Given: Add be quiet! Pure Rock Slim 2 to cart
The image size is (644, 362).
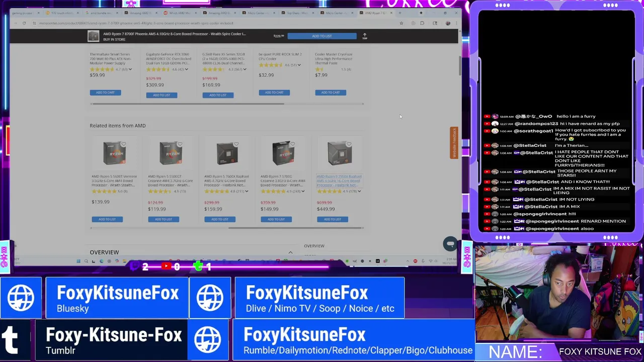Looking at the screenshot, I should 274,93.
